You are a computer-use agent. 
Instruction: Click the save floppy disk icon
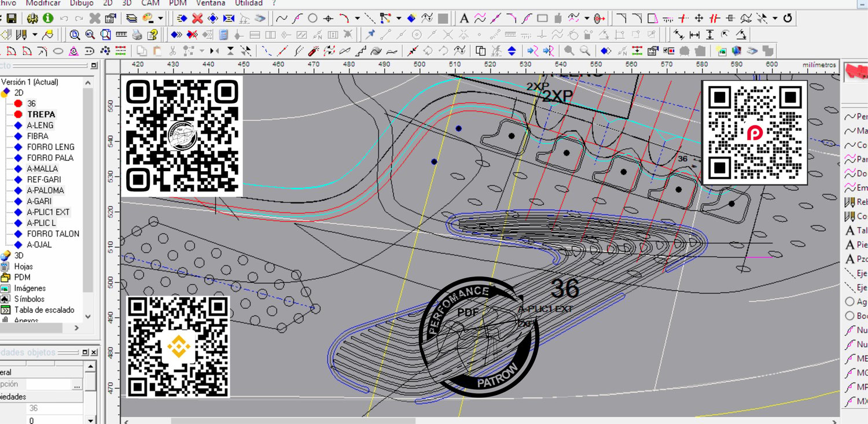coord(12,19)
